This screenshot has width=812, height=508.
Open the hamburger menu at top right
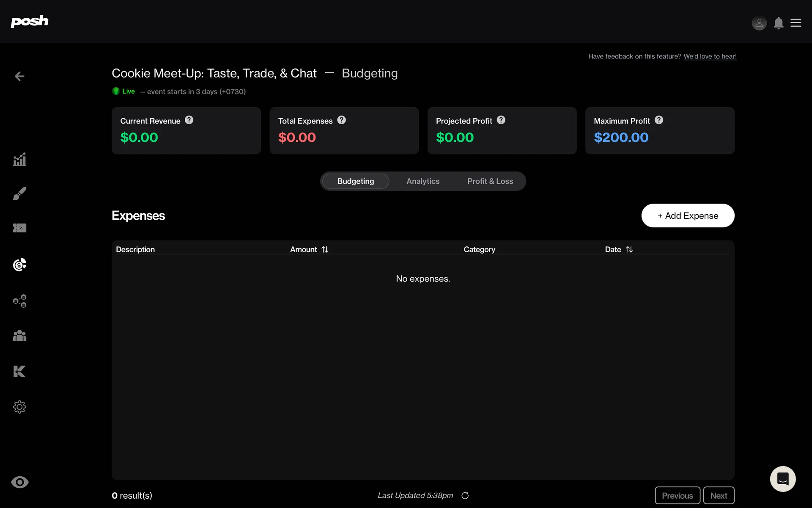coord(796,23)
